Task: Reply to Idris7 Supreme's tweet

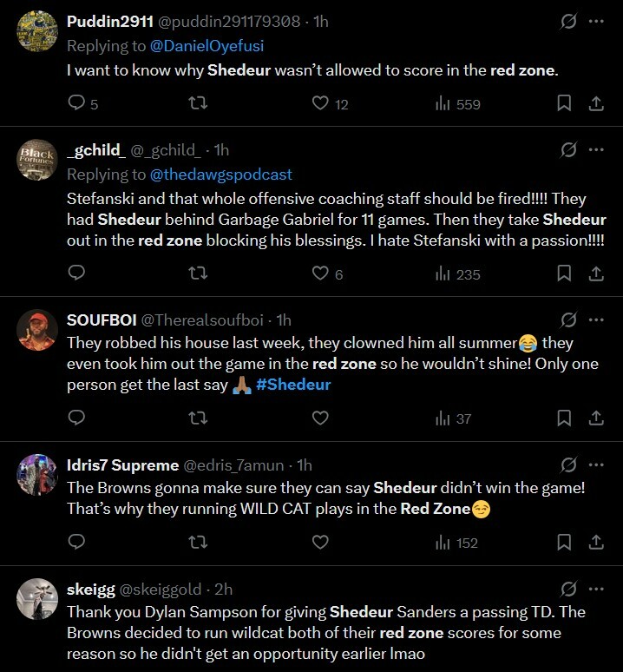Action: point(76,543)
